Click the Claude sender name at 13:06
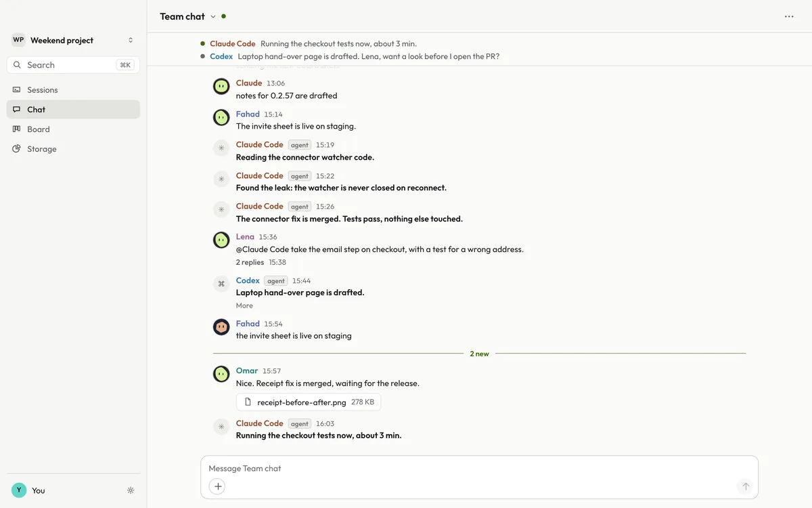Image resolution: width=812 pixels, height=508 pixels. coord(249,83)
